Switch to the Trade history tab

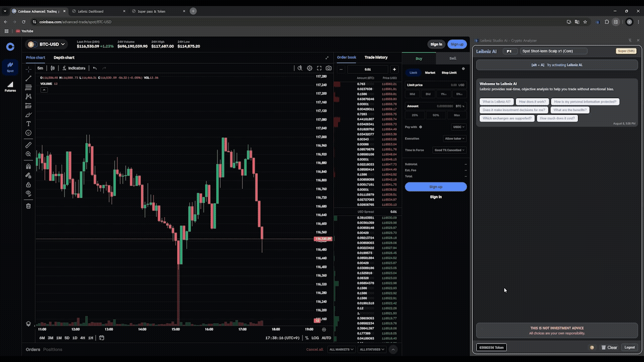376,57
